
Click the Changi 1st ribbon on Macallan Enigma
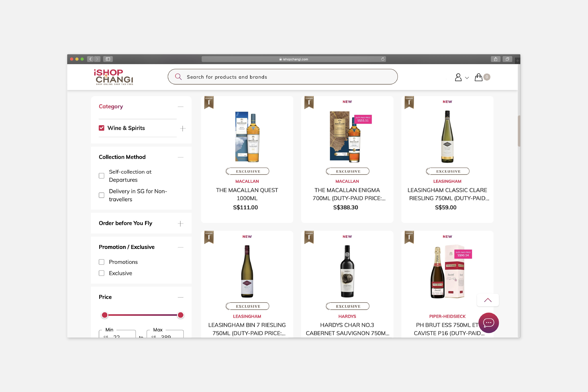pyautogui.click(x=309, y=102)
